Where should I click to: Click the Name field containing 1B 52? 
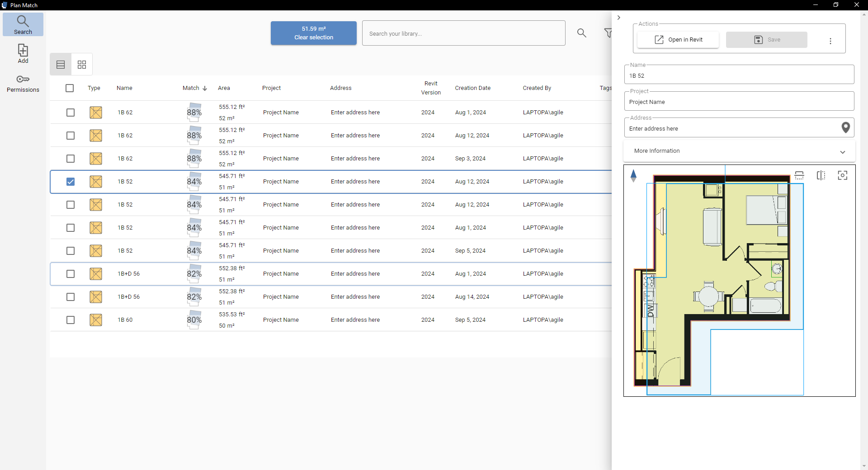tap(739, 75)
